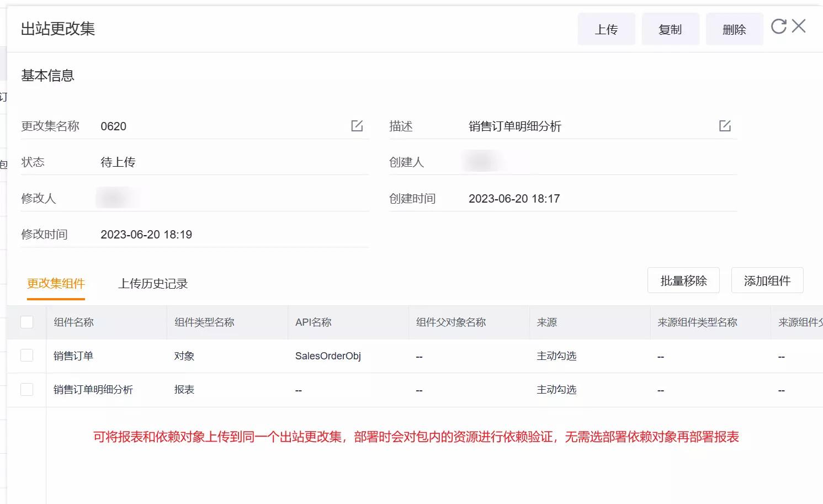Viewport: 823px width, 504px height.
Task: Edit the 描述 field via pencil icon
Action: (x=725, y=126)
